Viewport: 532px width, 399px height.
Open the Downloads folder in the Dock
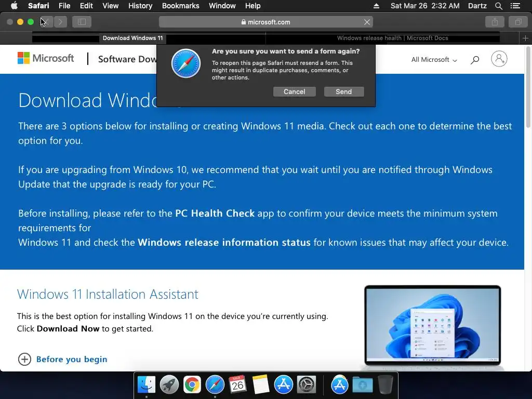(362, 385)
